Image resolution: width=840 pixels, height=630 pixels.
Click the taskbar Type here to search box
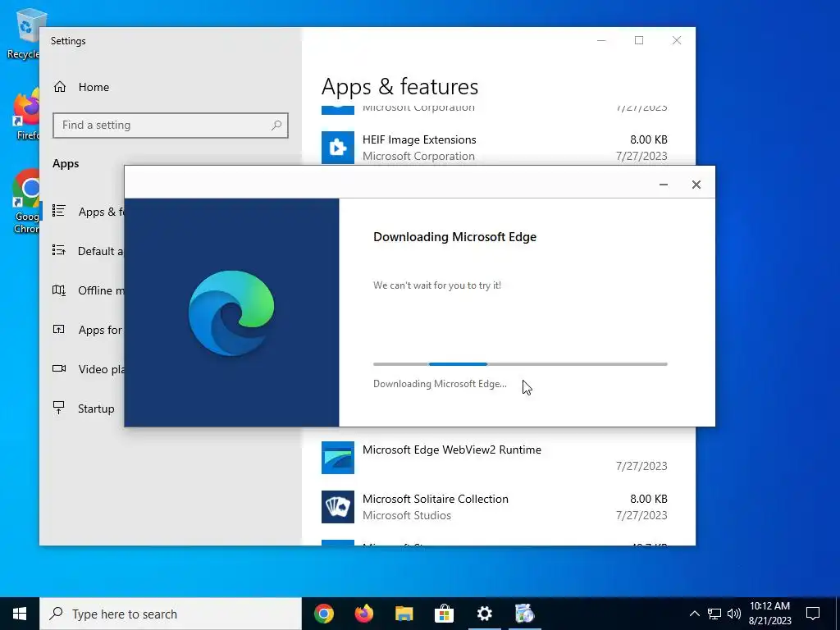click(x=171, y=614)
